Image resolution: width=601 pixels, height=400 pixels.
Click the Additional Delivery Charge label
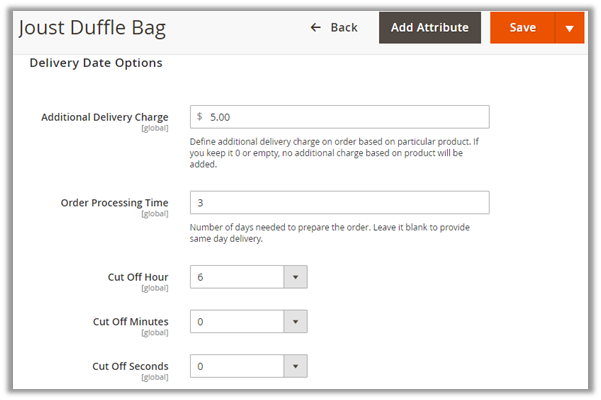coord(104,117)
